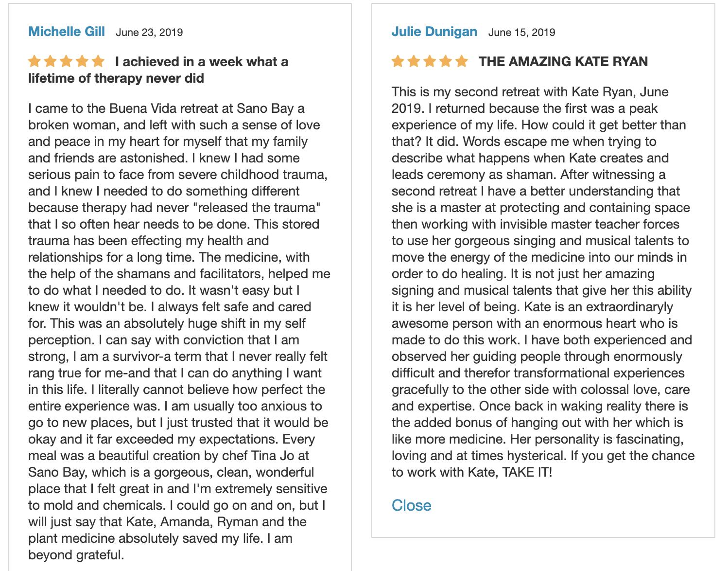Click first star in Michelle Gill's rating
The width and height of the screenshot is (728, 571).
[35, 61]
